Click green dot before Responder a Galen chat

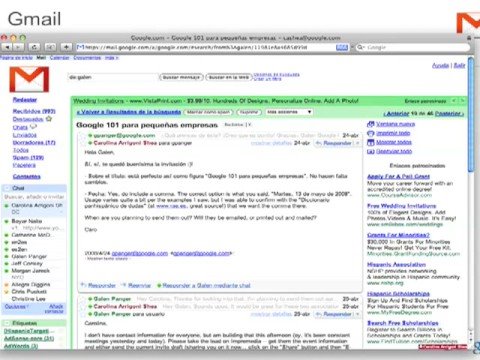pyautogui.click(x=159, y=285)
